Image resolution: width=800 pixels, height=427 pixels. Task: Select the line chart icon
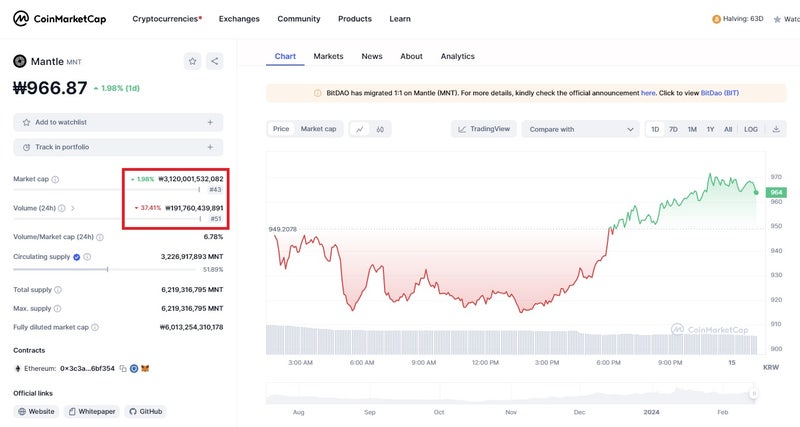(x=360, y=129)
